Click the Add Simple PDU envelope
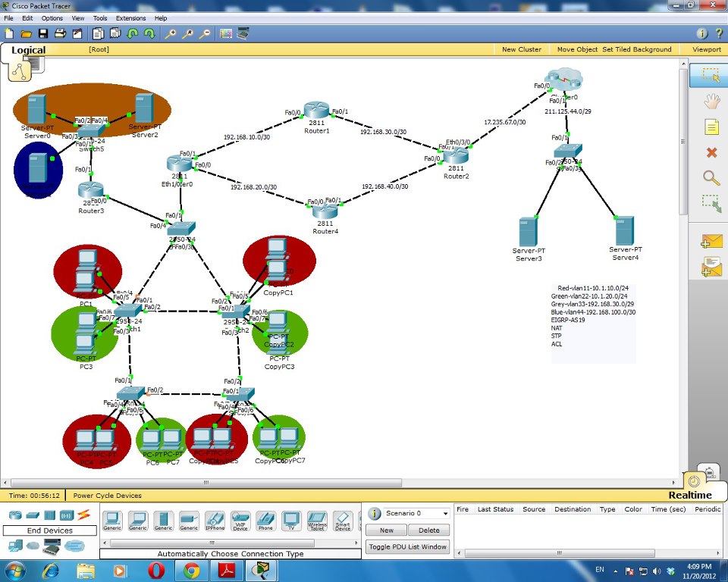The image size is (728, 582). [712, 241]
